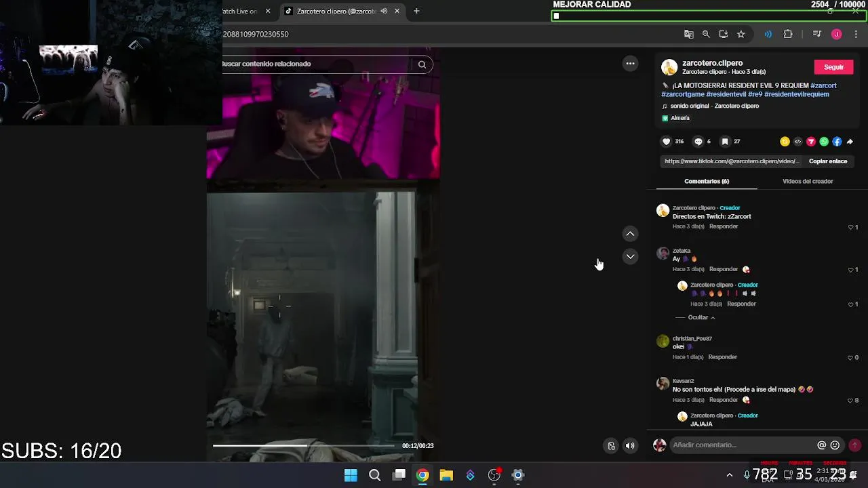
Task: Go to previous video with up chevron
Action: (x=630, y=234)
